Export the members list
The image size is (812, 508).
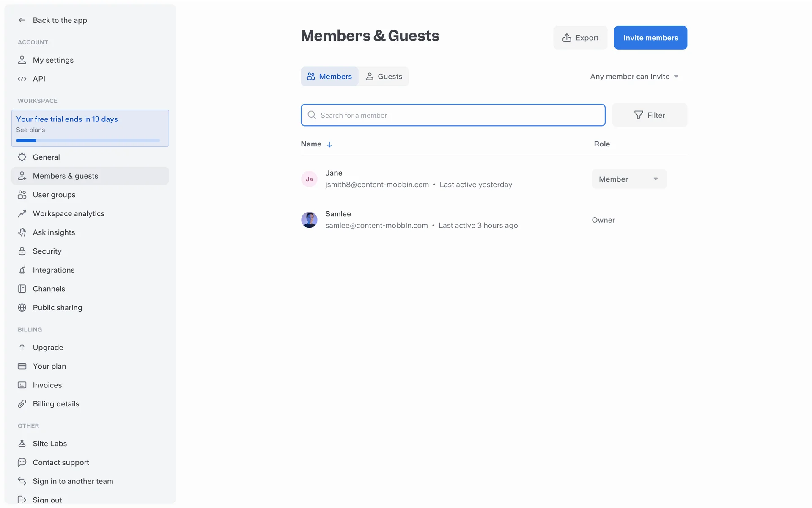coord(580,38)
